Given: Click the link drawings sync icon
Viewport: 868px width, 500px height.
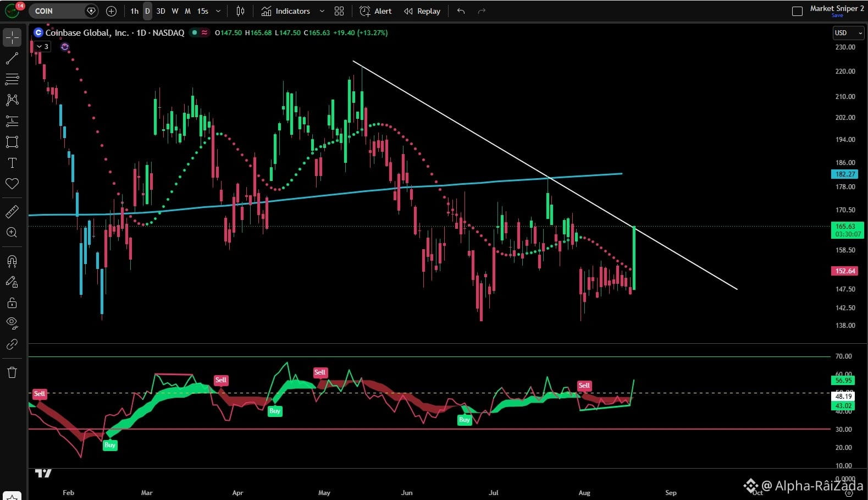Looking at the screenshot, I should tap(12, 344).
